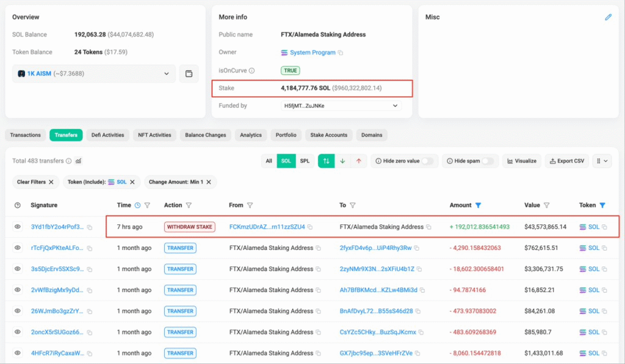This screenshot has height=364, width=625.
Task: Click eye icon for the 3s5DjcErv5SXSc9 row
Action: tap(18, 269)
